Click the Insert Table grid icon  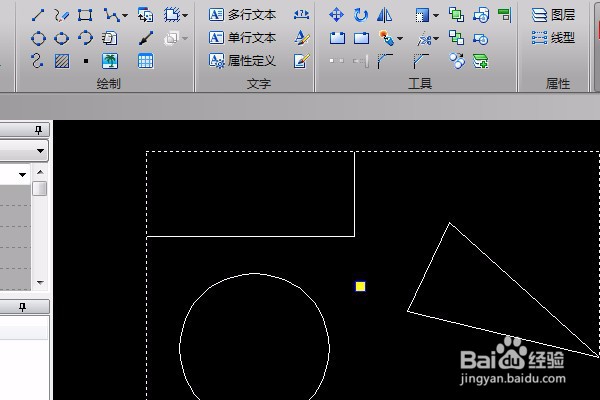145,61
